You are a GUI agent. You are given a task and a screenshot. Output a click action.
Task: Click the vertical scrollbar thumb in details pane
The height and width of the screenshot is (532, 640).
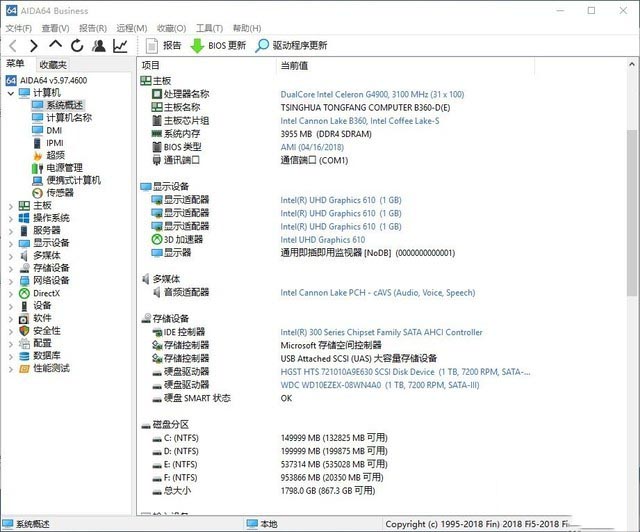(x=632, y=212)
